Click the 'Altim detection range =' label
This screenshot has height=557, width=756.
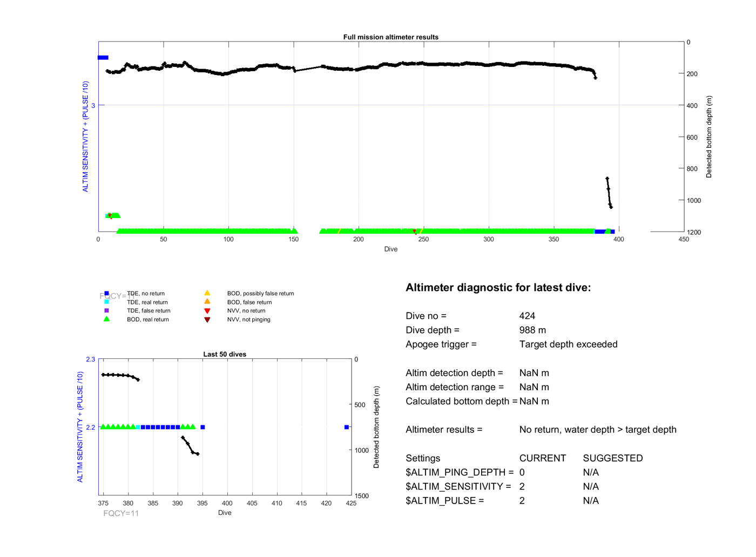click(455, 387)
